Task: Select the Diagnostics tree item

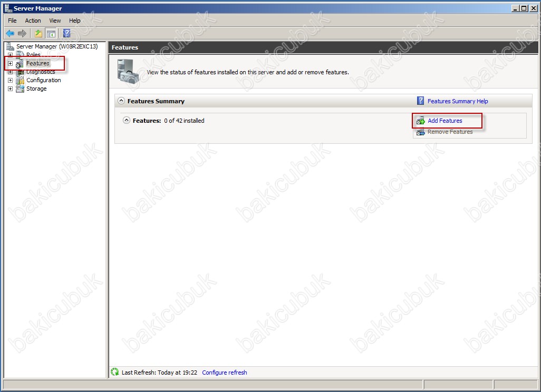Action: point(41,72)
